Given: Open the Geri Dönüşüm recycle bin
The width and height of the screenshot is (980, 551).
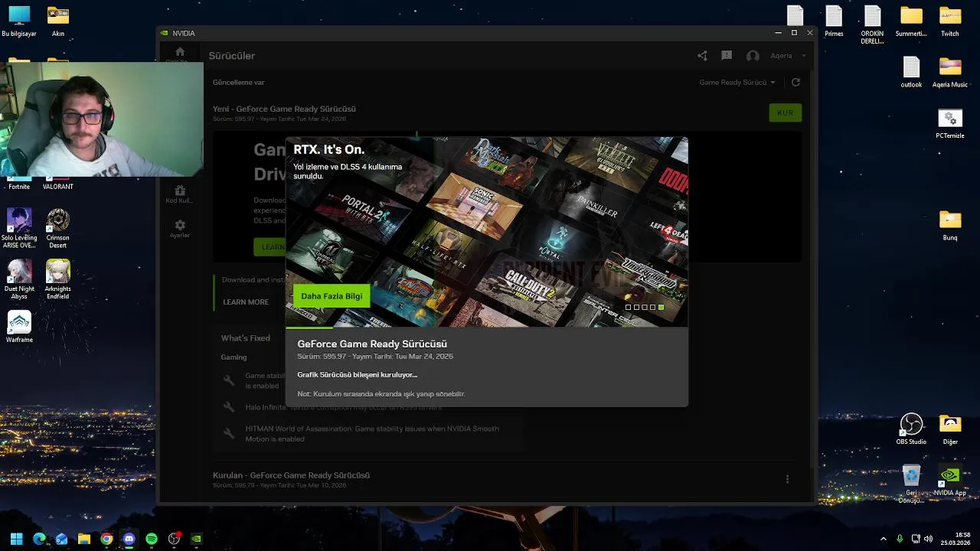Looking at the screenshot, I should click(x=911, y=484).
